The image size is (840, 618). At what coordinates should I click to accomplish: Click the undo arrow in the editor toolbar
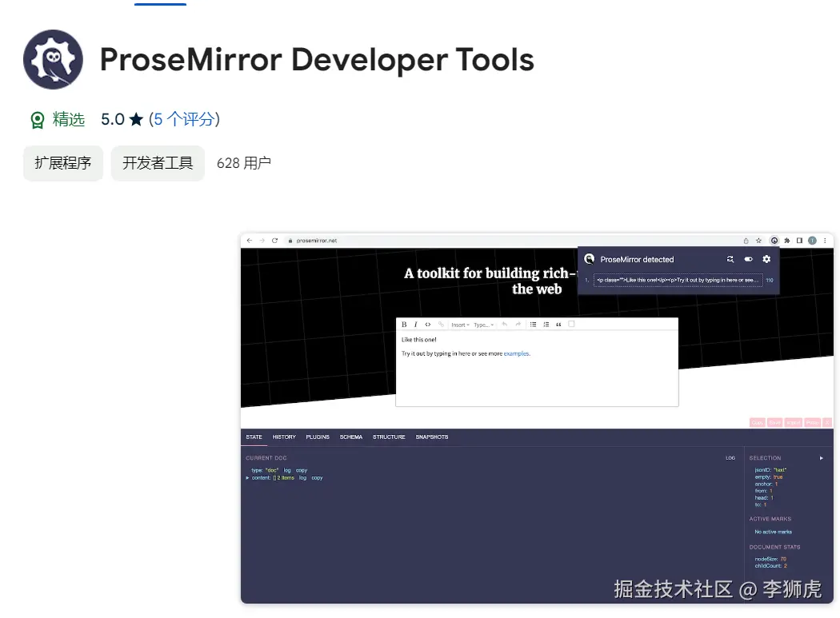504,325
